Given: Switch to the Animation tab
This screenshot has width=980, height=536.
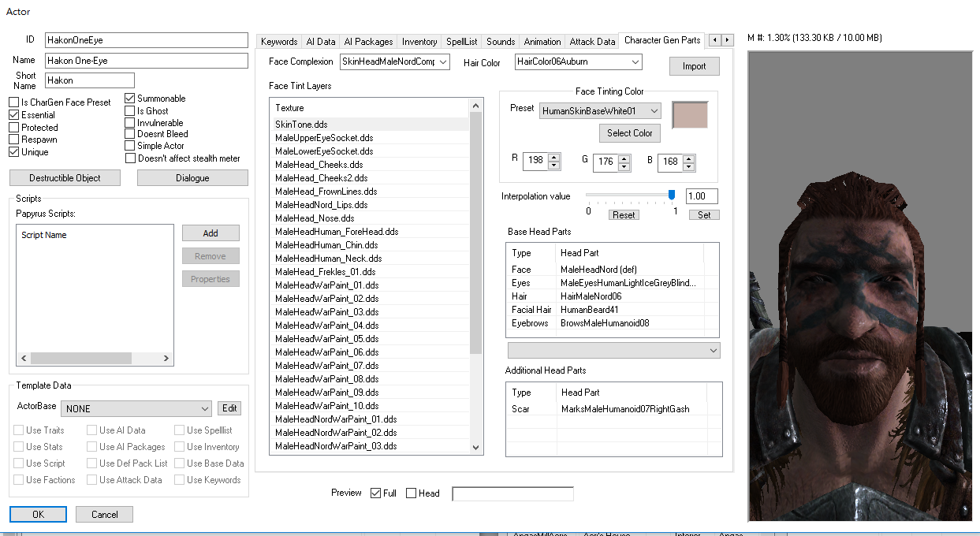Looking at the screenshot, I should coord(542,42).
